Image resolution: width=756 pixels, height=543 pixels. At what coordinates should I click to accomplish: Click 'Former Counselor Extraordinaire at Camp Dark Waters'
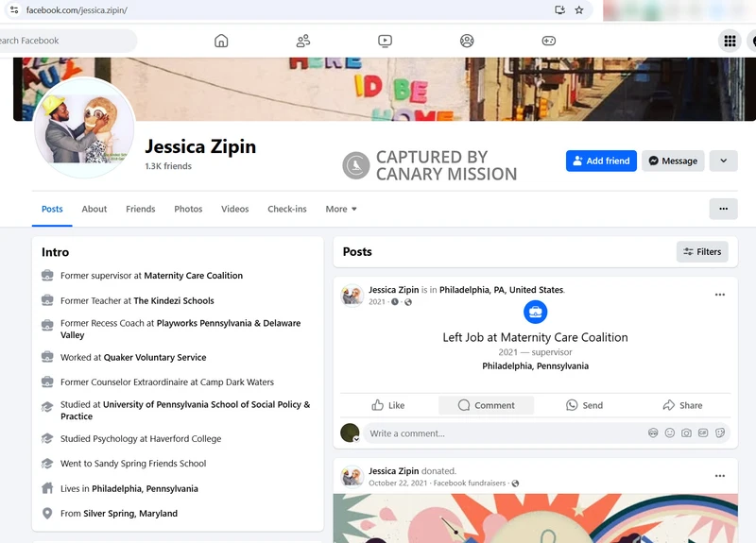pyautogui.click(x=167, y=382)
